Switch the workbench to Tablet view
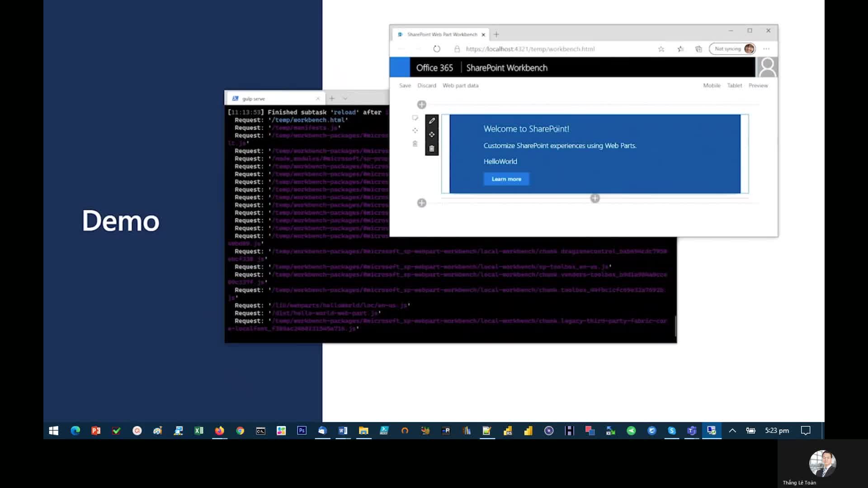Screen dimensions: 868x488 [735, 85]
